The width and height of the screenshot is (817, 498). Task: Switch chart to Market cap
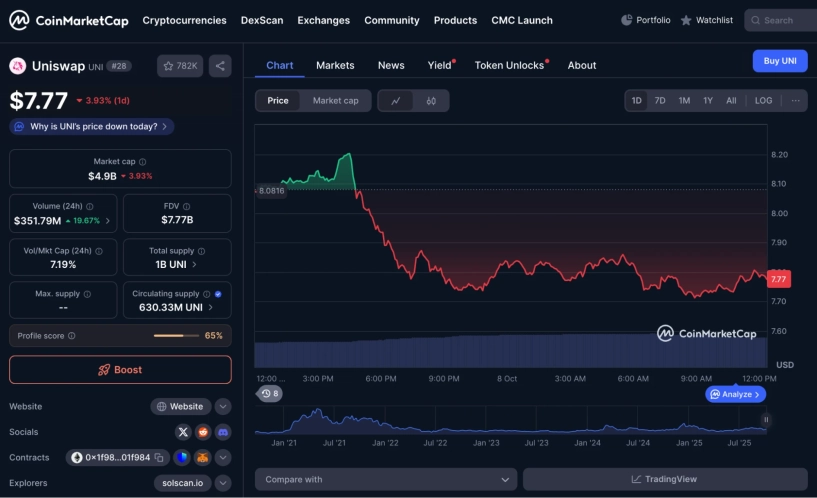pyautogui.click(x=335, y=101)
